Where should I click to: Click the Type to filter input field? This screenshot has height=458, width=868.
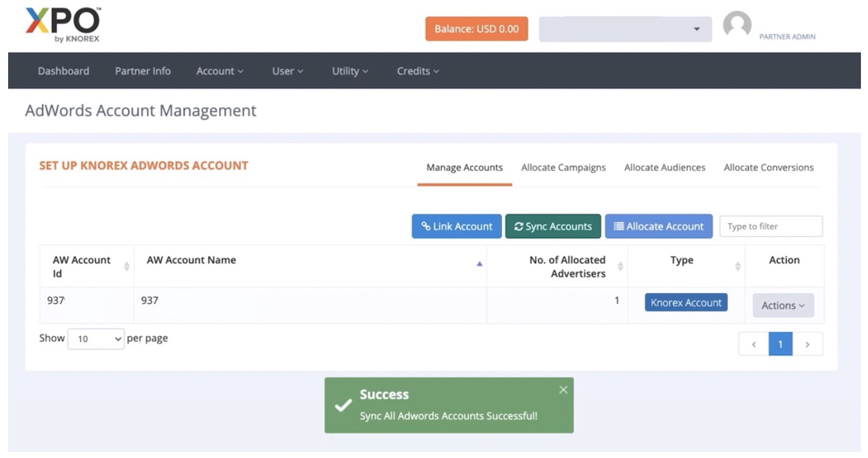pyautogui.click(x=770, y=226)
